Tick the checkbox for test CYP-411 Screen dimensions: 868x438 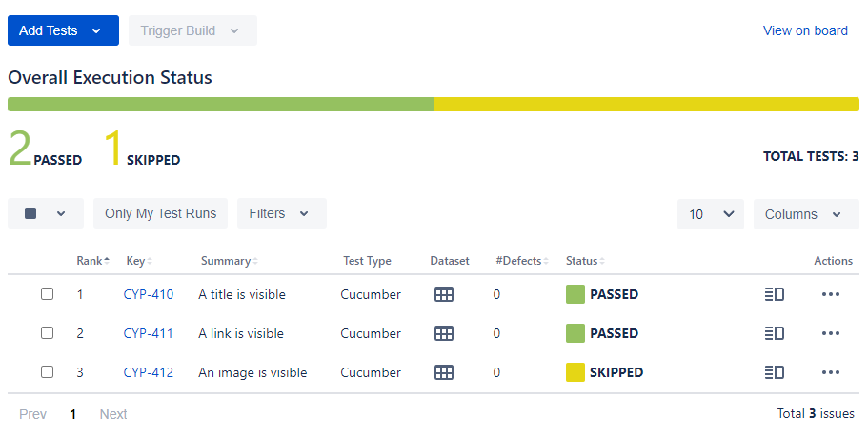(x=47, y=333)
